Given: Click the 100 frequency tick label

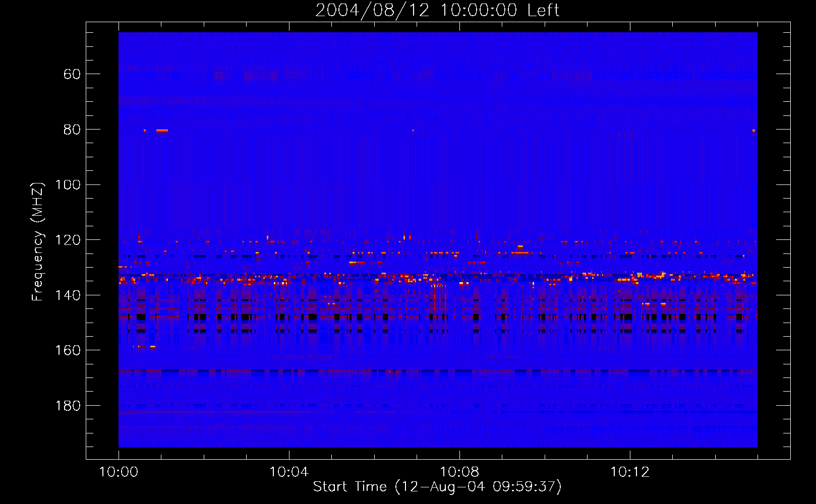Looking at the screenshot, I should (68, 184).
